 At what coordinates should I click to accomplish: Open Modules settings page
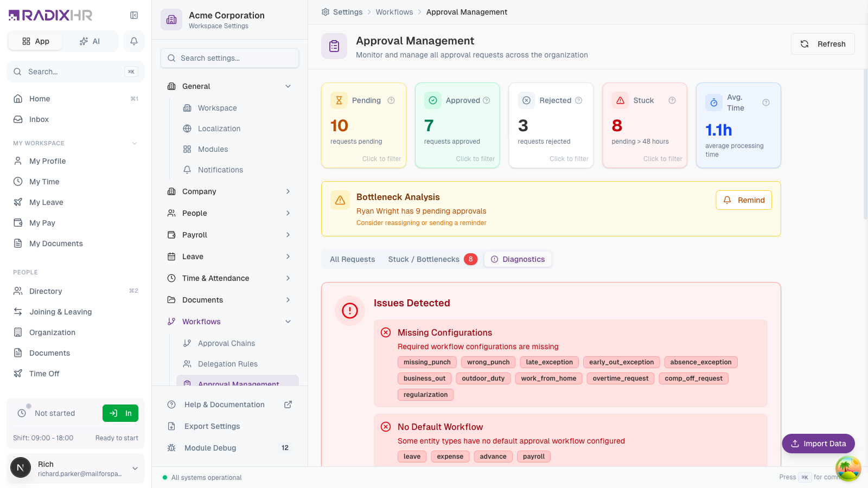pyautogui.click(x=238, y=149)
